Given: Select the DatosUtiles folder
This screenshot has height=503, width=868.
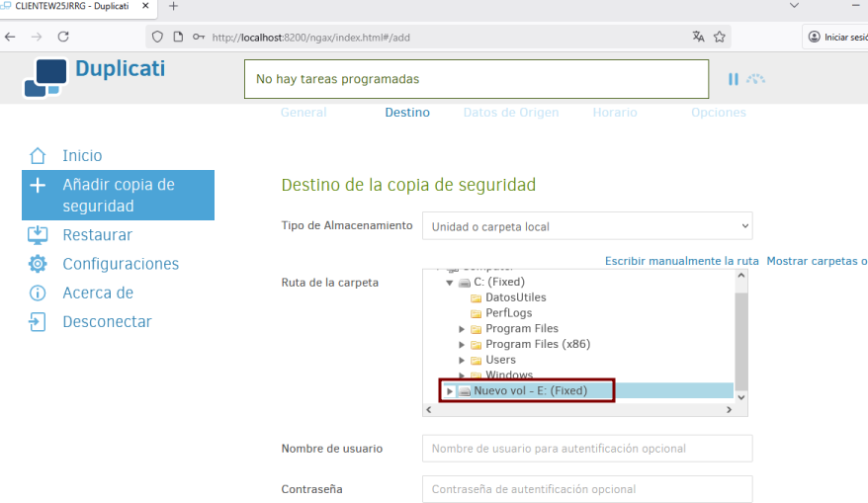Looking at the screenshot, I should [x=515, y=297].
